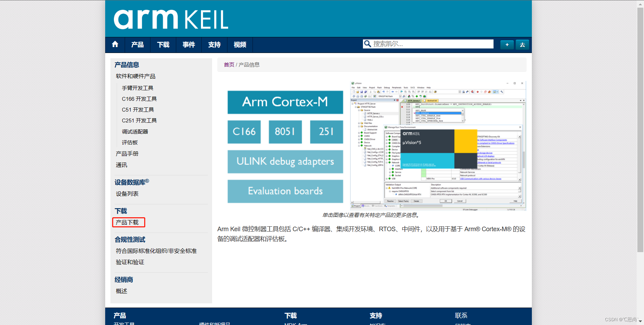Click the home icon in navigation bar
This screenshot has width=644, height=325.
(115, 44)
